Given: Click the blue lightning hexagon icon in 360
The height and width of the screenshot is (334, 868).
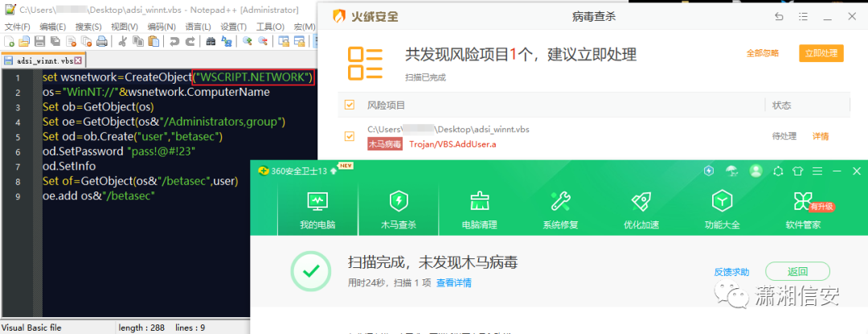Looking at the screenshot, I should point(709,171).
